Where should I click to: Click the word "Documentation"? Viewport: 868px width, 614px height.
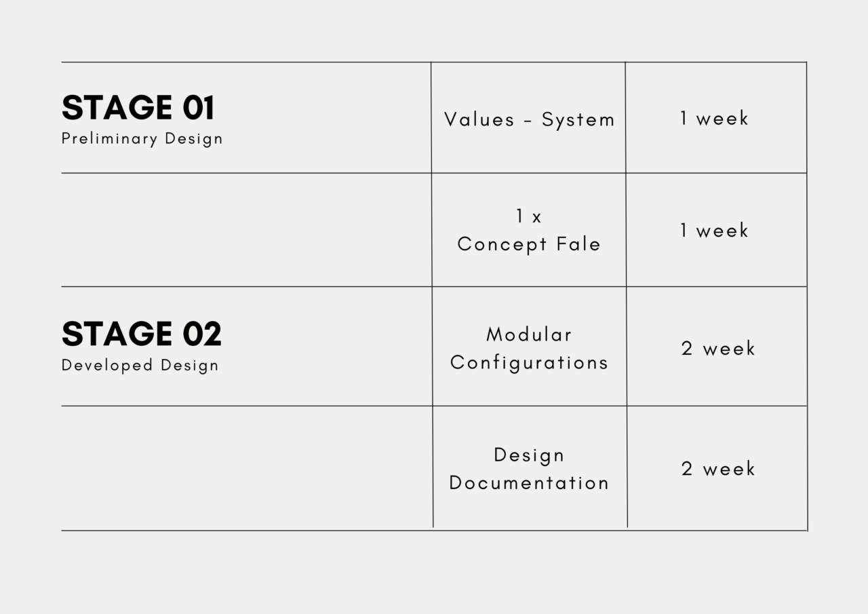tap(529, 483)
